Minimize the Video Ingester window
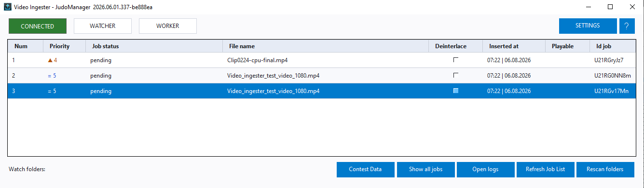This screenshot has height=188, width=644. (x=589, y=7)
